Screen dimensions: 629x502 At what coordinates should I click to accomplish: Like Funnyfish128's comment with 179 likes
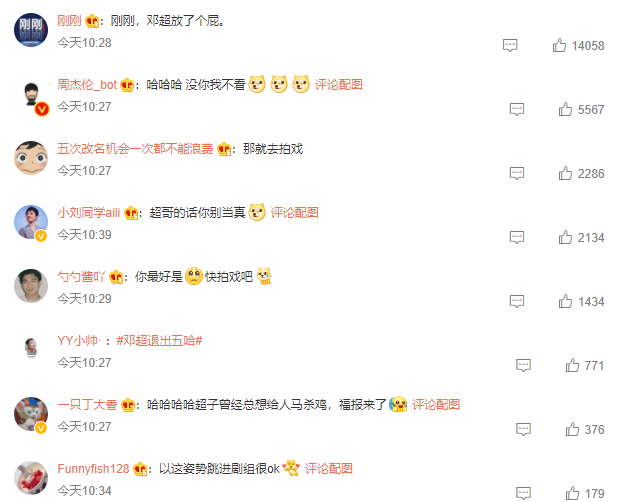click(572, 493)
